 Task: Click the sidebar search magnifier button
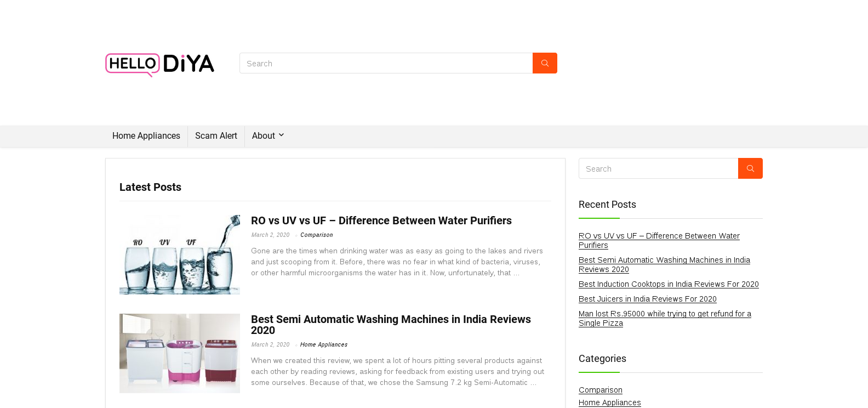coord(750,168)
